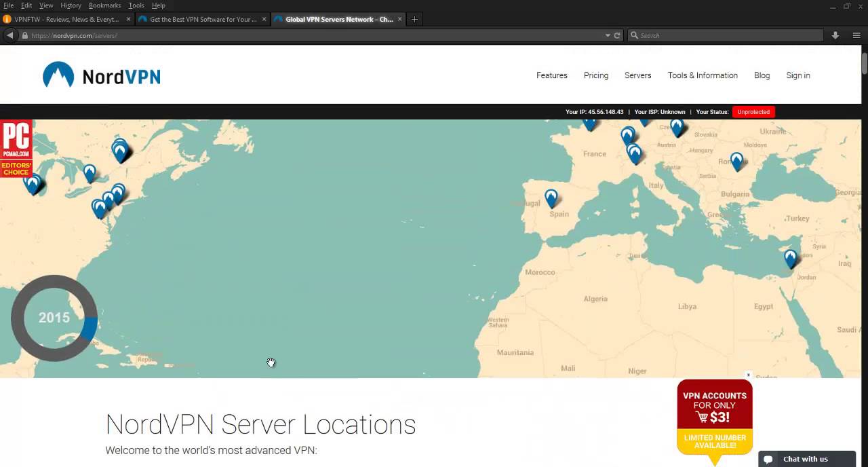Open a new tab with the plus button
The height and width of the screenshot is (467, 868).
(x=414, y=19)
